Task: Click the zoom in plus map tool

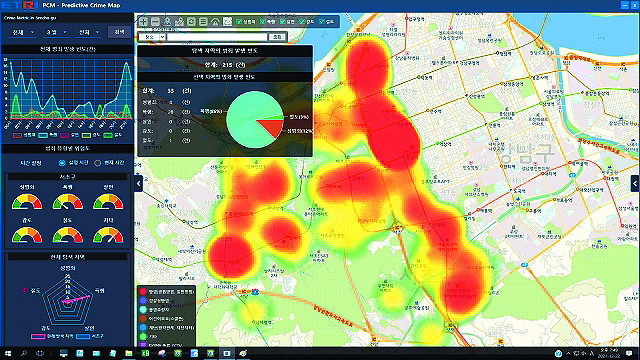Action: pyautogui.click(x=143, y=22)
